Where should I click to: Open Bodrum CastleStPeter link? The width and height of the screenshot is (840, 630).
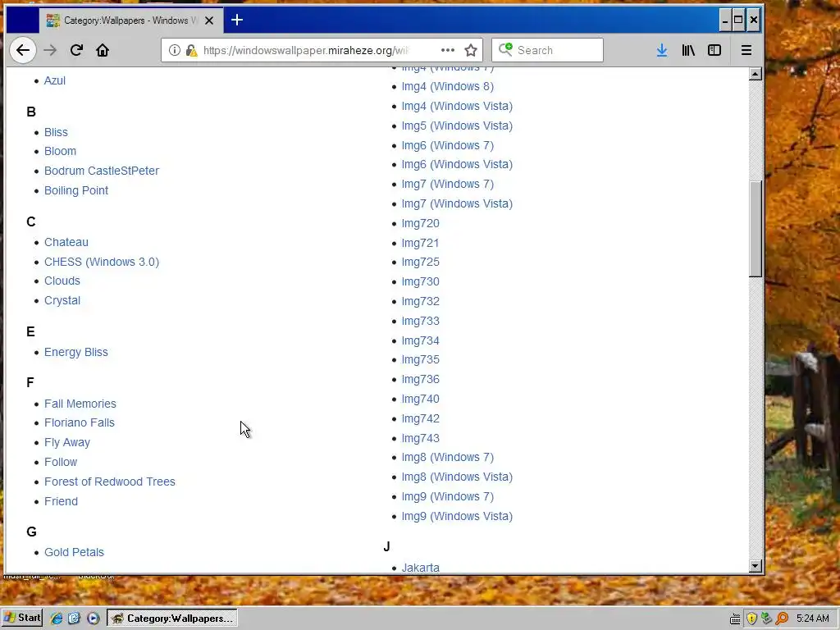101,171
